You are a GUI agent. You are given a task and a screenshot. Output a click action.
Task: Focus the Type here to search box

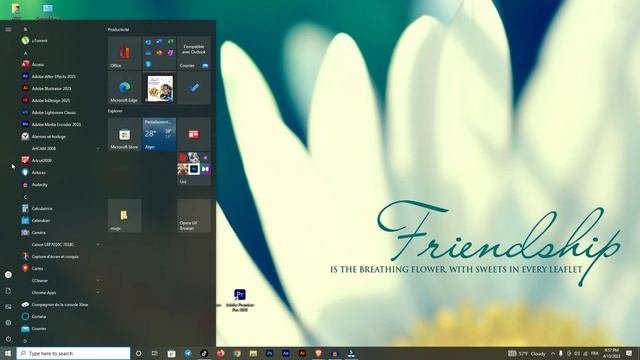73,353
